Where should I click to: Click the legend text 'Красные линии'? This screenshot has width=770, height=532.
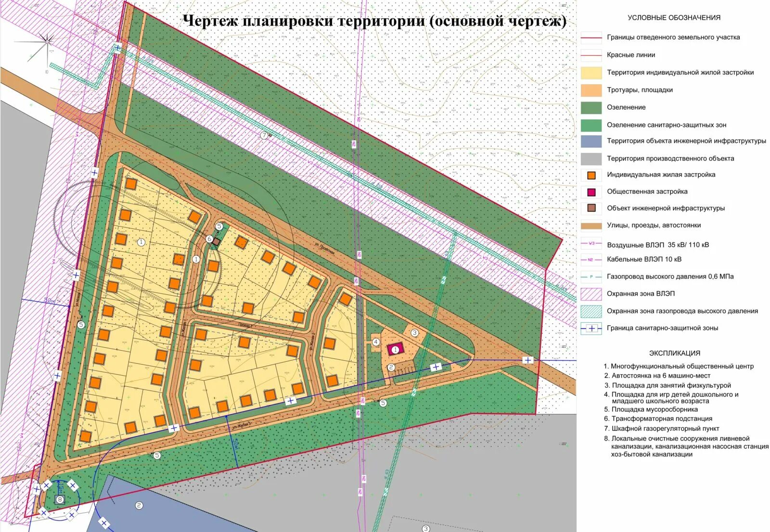(631, 55)
